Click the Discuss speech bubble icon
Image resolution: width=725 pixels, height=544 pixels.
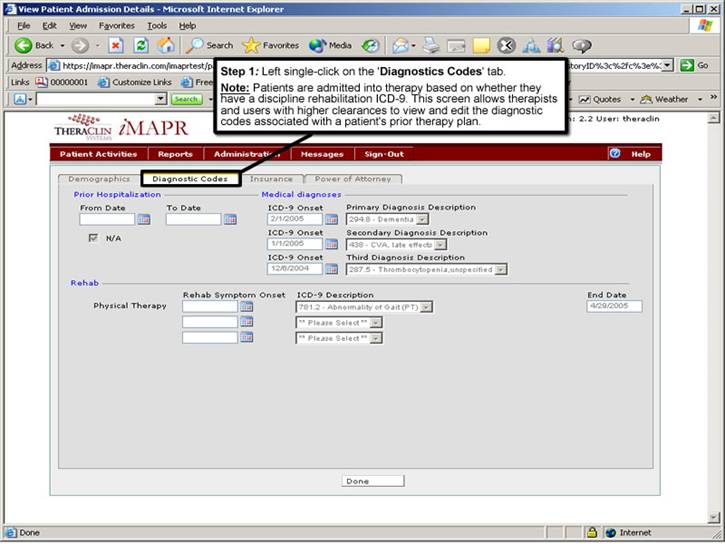[582, 45]
